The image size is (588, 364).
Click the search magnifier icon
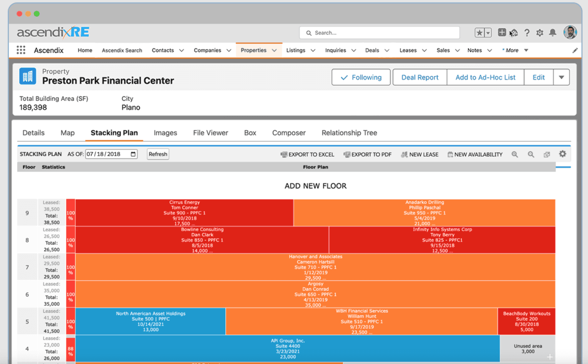coord(309,33)
